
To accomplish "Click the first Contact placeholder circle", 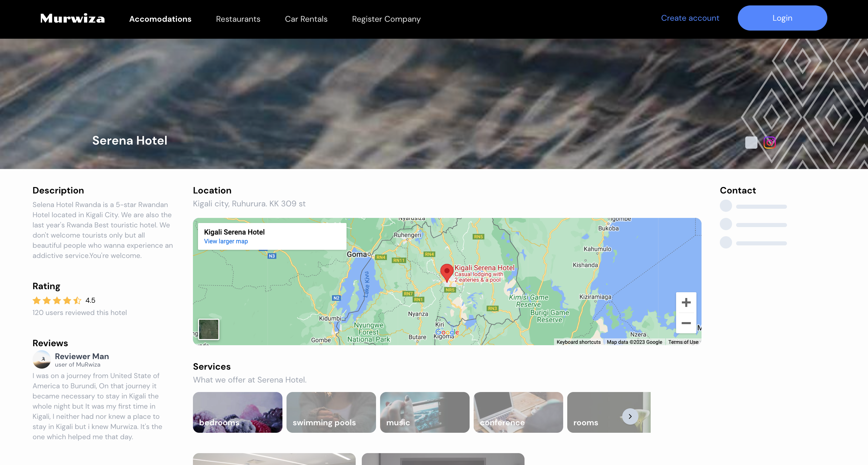I will click(726, 206).
